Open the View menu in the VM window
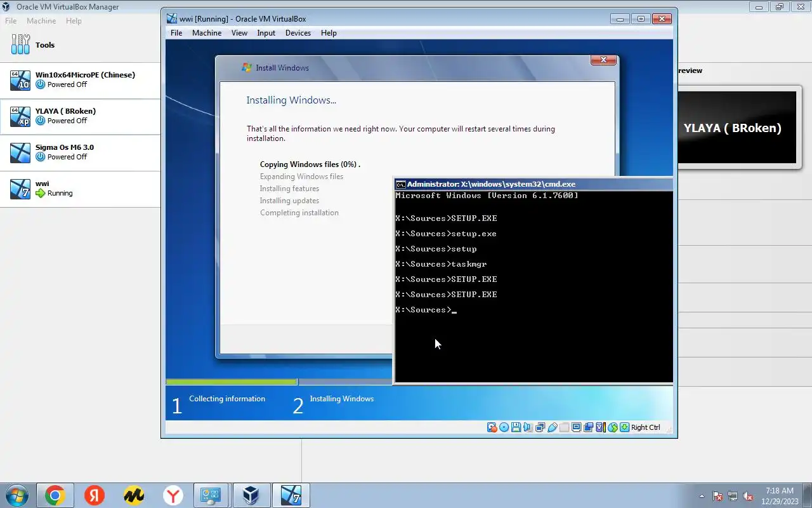This screenshot has height=508, width=812. coord(239,33)
